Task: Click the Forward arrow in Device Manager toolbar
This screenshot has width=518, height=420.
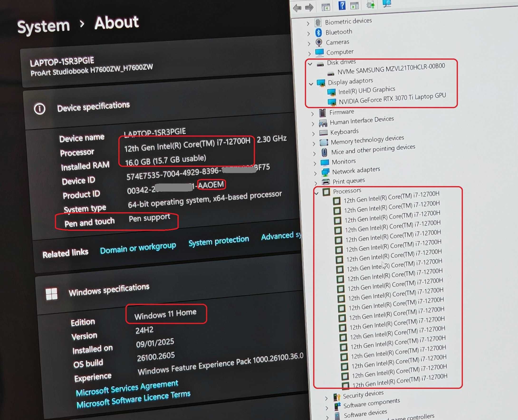Action: [x=309, y=8]
